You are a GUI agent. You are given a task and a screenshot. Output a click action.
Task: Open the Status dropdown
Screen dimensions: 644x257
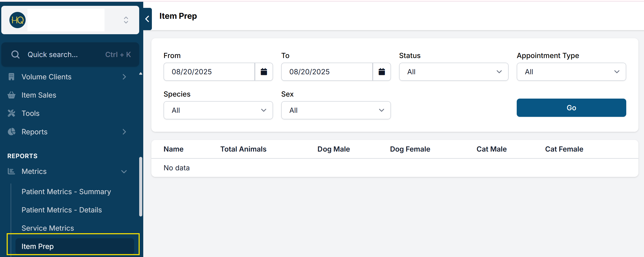coord(453,72)
